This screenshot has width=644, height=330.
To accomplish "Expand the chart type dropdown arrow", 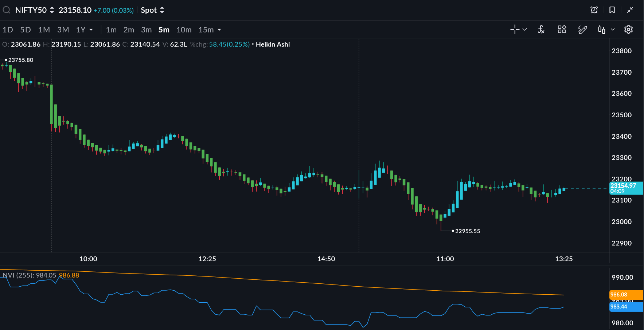I will 613,30.
